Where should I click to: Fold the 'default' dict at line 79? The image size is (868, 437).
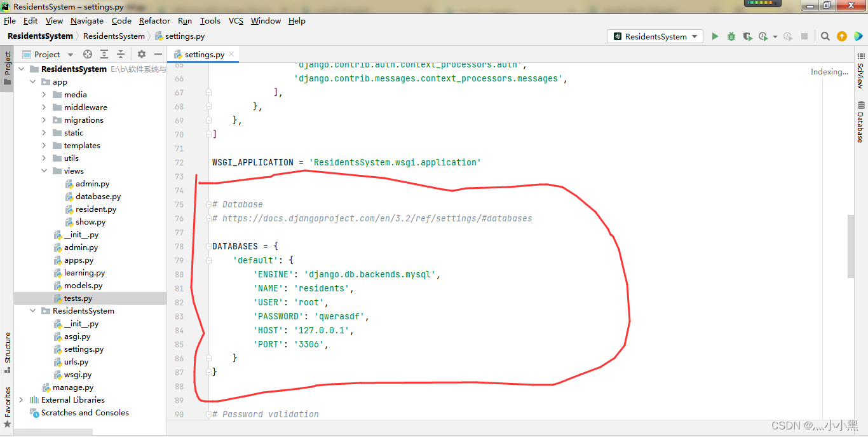coord(208,260)
